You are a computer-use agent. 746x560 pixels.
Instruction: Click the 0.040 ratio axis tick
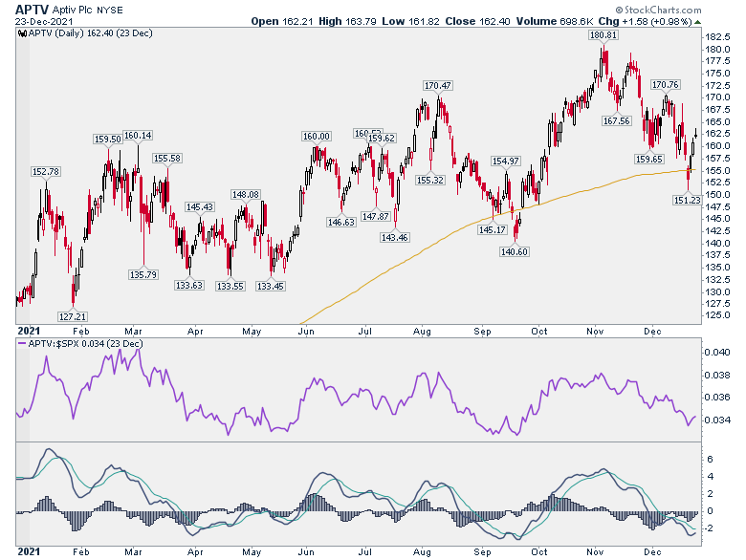coord(717,352)
